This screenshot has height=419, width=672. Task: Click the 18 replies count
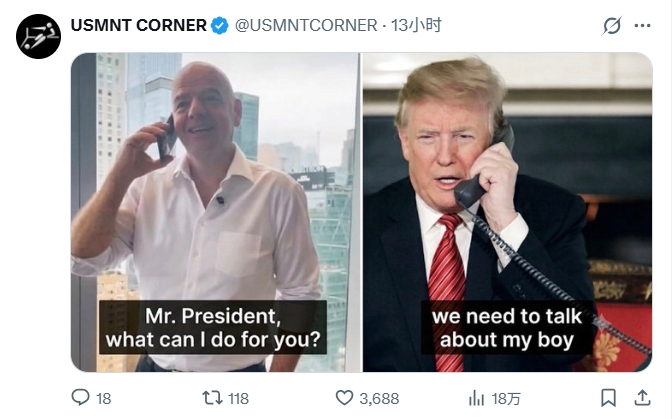click(104, 399)
